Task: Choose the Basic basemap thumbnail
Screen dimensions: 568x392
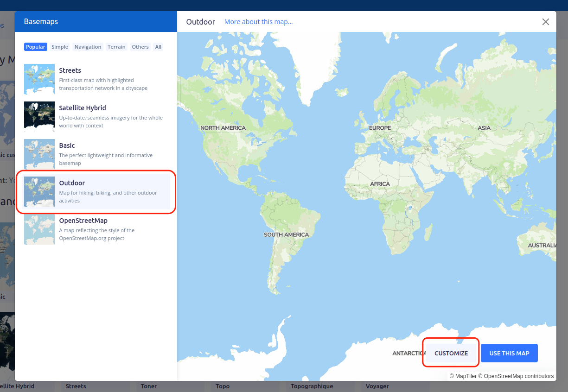Action: (x=39, y=154)
